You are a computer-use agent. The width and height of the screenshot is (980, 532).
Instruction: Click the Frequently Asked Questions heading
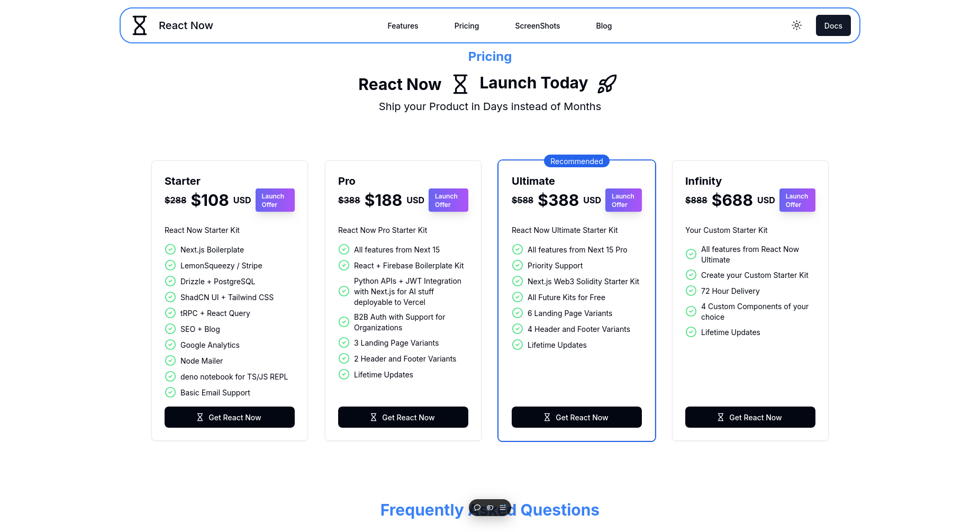tap(490, 510)
